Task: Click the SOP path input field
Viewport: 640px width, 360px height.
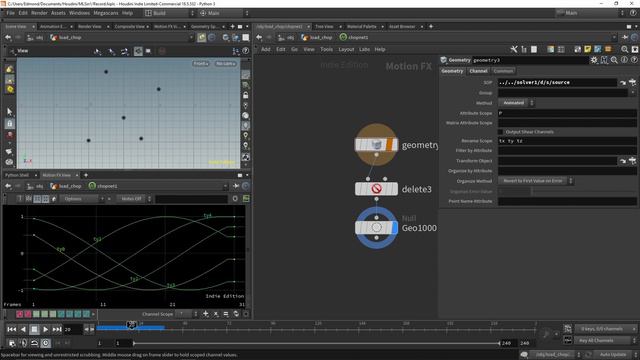Action: (x=557, y=82)
